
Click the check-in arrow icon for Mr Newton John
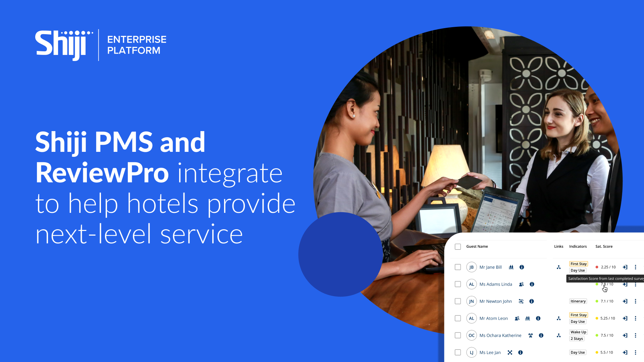click(625, 301)
